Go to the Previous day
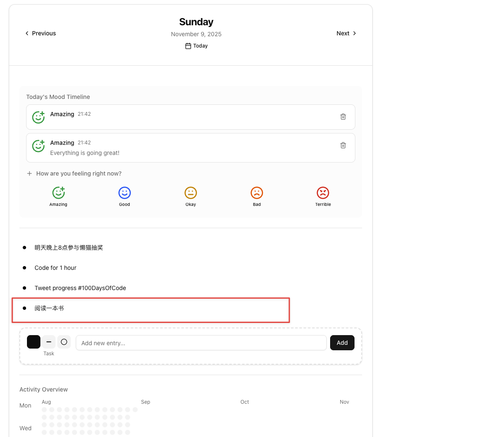Screen dimensions: 504x437 click(40, 33)
